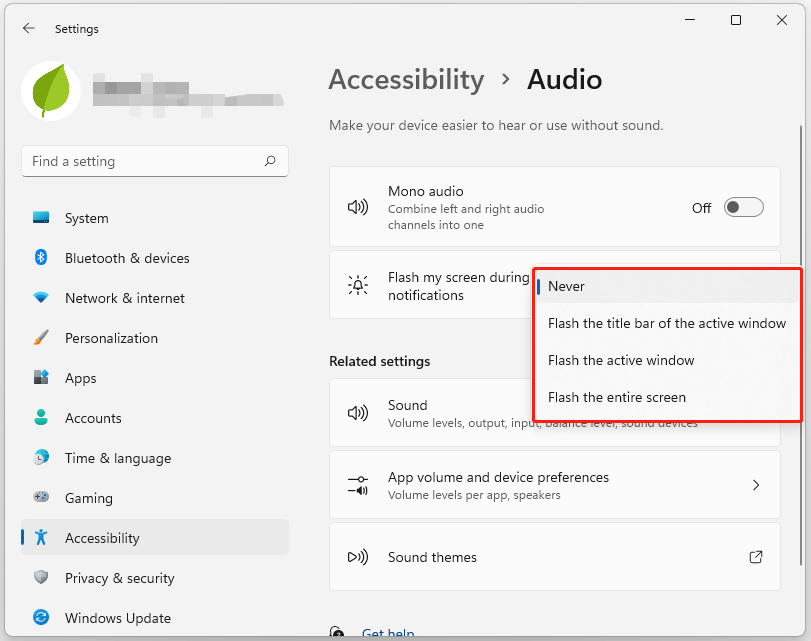Viewport: 811px width, 641px height.
Task: Click the Accessibility breadcrumb link
Action: 406,79
